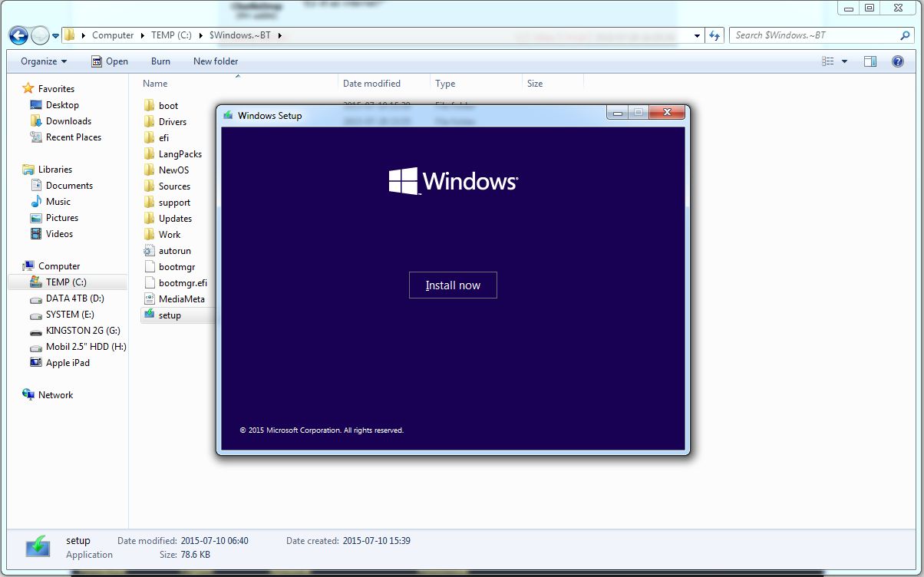Click the folder icon in address bar
Screen dimensions: 924x577
pyautogui.click(x=68, y=35)
